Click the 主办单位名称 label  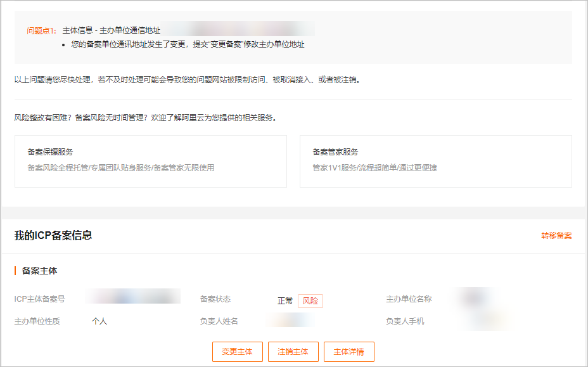[x=409, y=299]
